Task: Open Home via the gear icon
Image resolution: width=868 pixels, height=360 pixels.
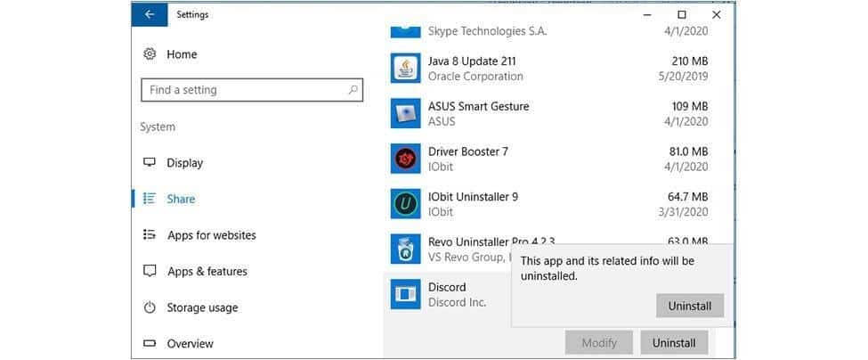Action: (150, 54)
